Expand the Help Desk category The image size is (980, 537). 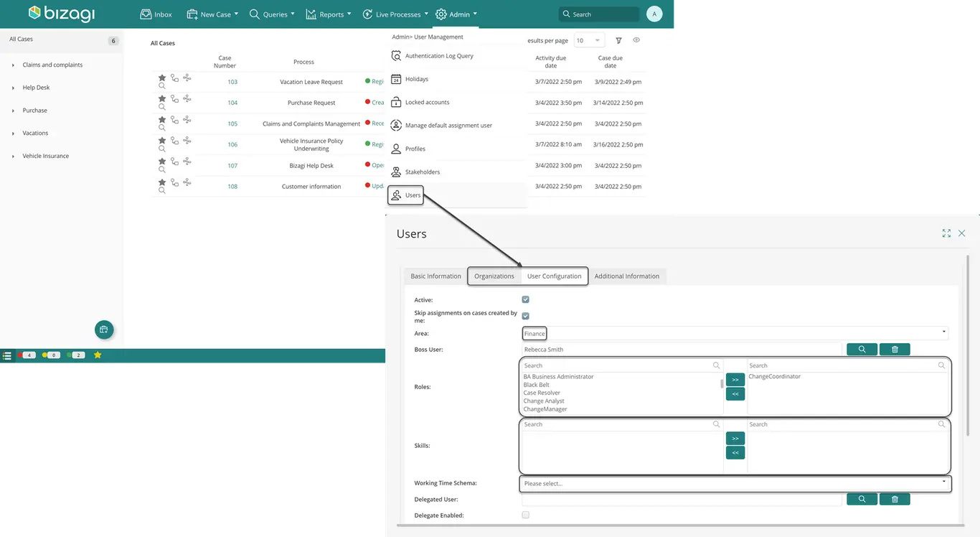click(x=13, y=88)
